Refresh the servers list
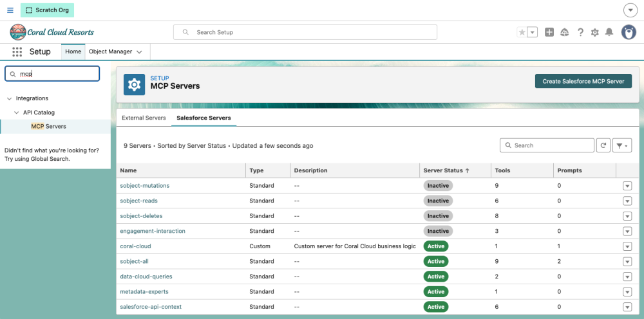Image resolution: width=644 pixels, height=319 pixels. [603, 145]
